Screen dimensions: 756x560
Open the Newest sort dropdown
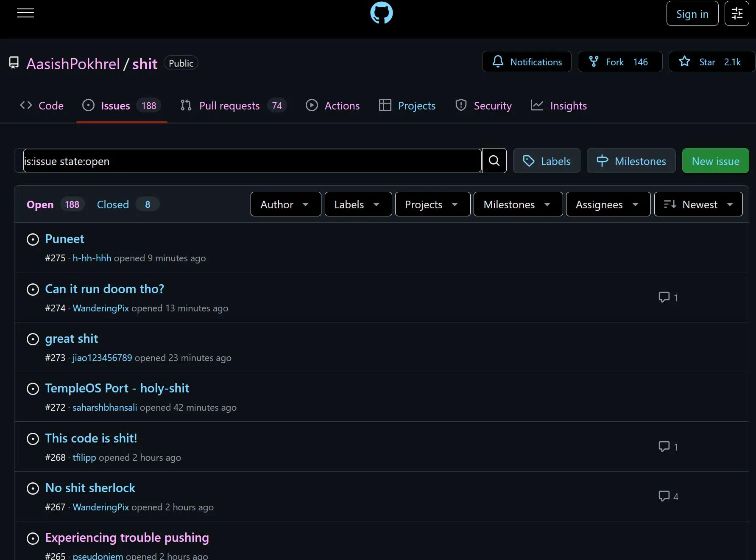698,204
